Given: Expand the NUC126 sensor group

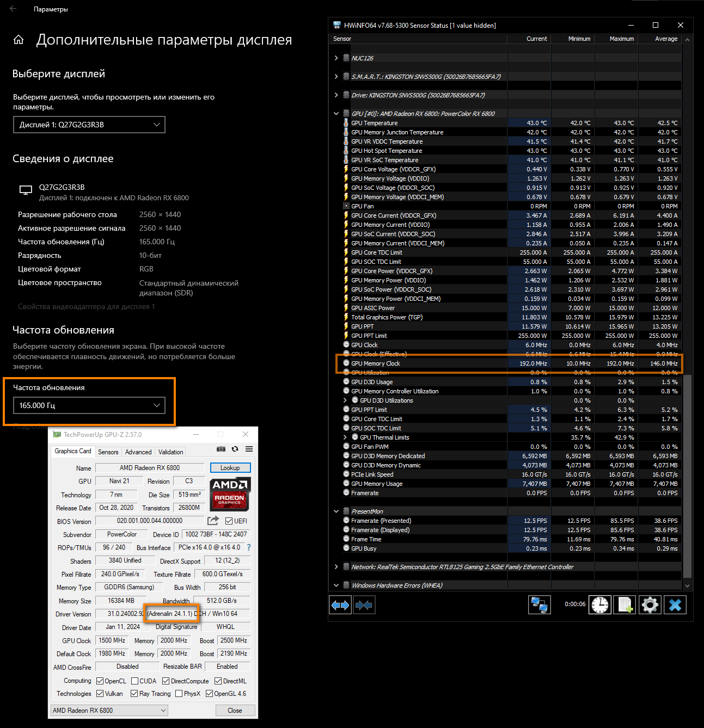Looking at the screenshot, I should click(x=336, y=58).
